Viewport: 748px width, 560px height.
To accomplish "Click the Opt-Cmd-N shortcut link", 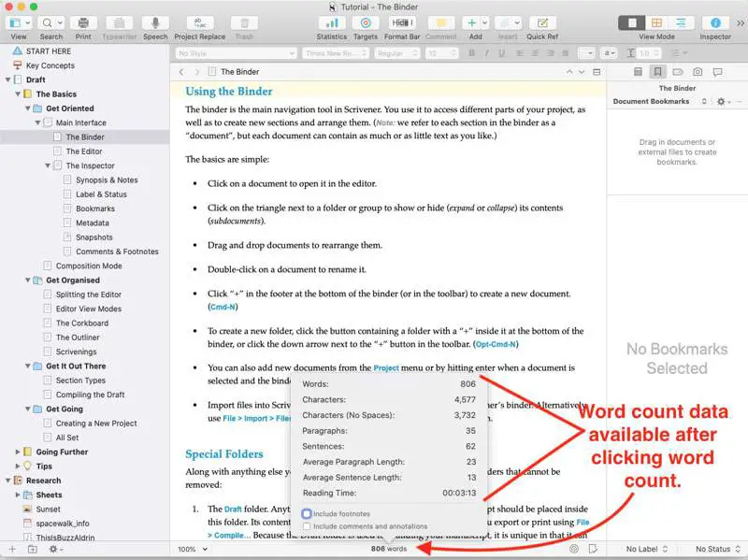I will (x=496, y=344).
